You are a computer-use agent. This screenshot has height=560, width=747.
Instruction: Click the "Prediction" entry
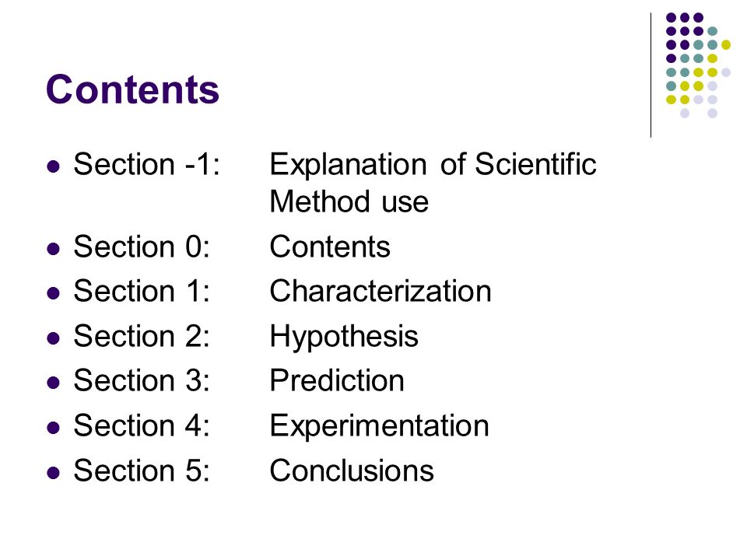(x=337, y=380)
